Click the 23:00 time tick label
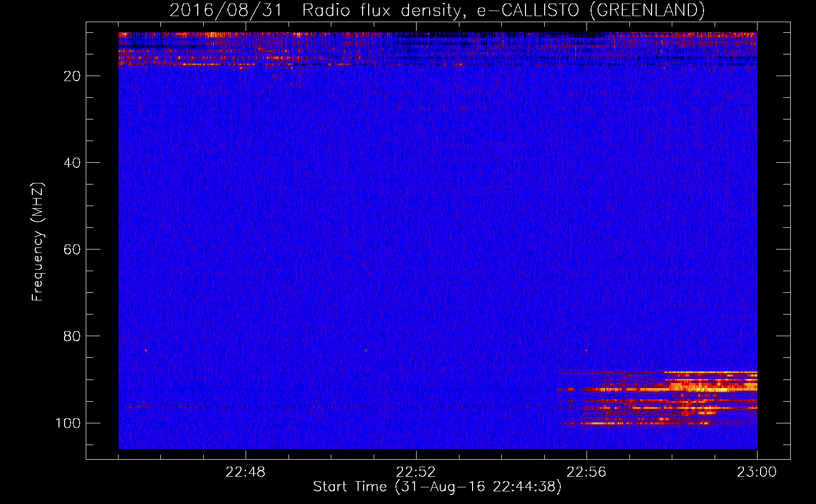The height and width of the screenshot is (504, 816). coord(756,472)
